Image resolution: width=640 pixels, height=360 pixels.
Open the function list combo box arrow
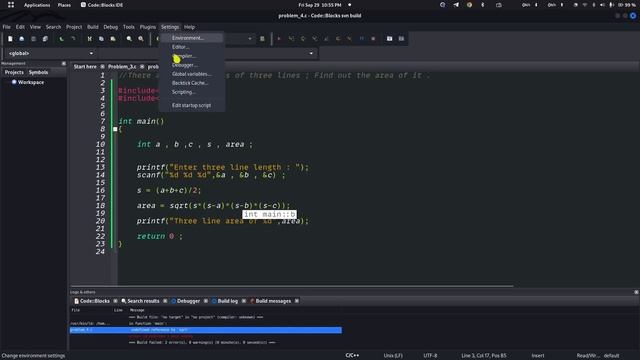point(311,53)
